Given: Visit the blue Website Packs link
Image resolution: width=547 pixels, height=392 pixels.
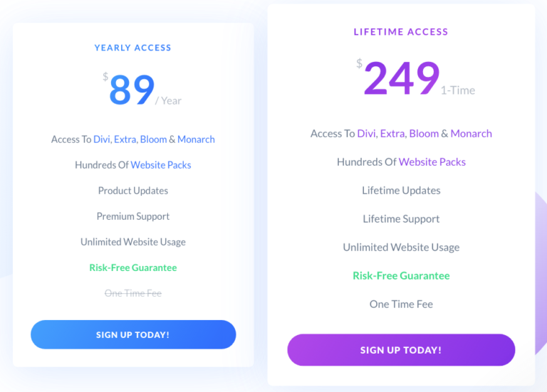Looking at the screenshot, I should click(x=161, y=165).
